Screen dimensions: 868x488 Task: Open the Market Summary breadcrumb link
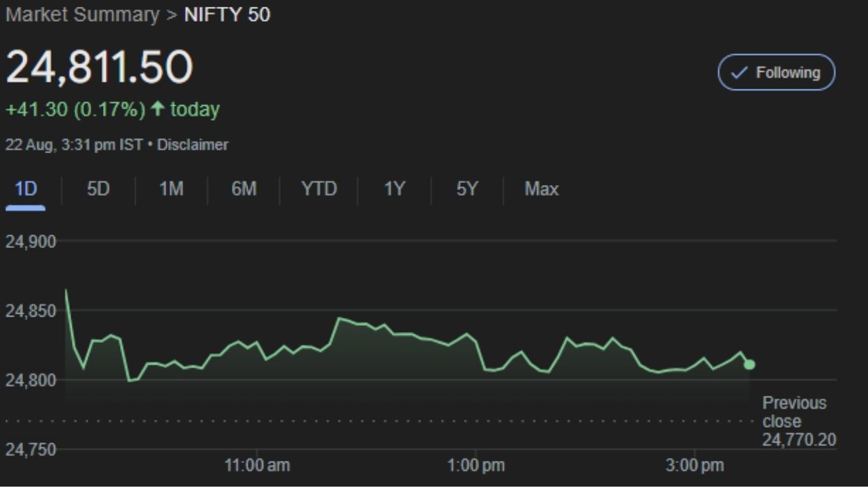[83, 15]
